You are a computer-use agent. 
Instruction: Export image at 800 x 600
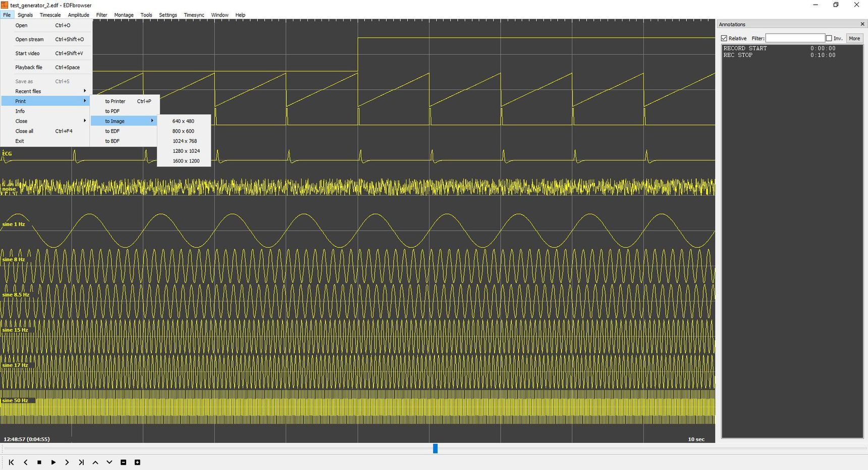coord(184,131)
